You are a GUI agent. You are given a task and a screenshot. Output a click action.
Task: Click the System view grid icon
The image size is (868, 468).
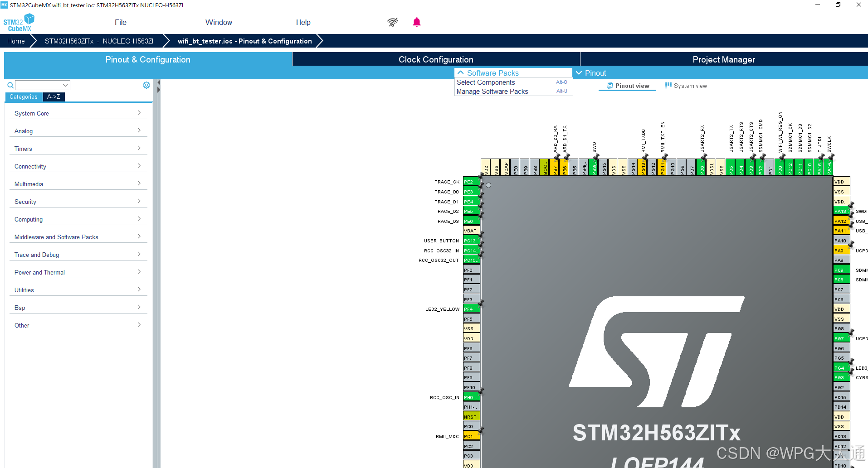pos(668,85)
